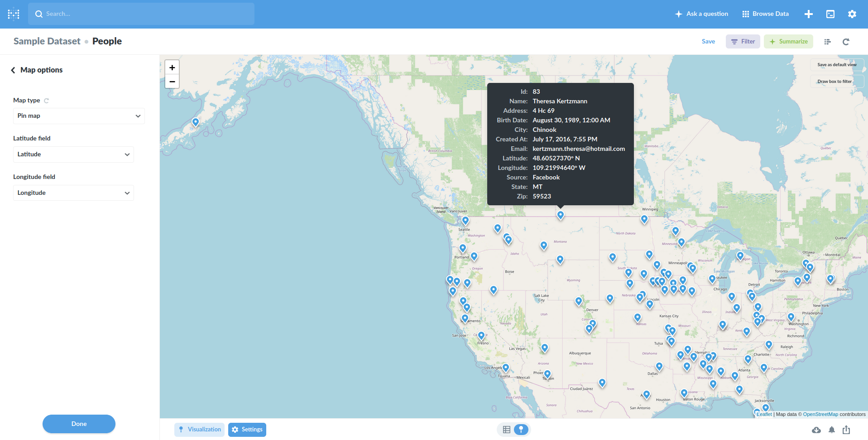The width and height of the screenshot is (868, 440).
Task: Reset Map type with the small refresh icon
Action: (x=46, y=100)
